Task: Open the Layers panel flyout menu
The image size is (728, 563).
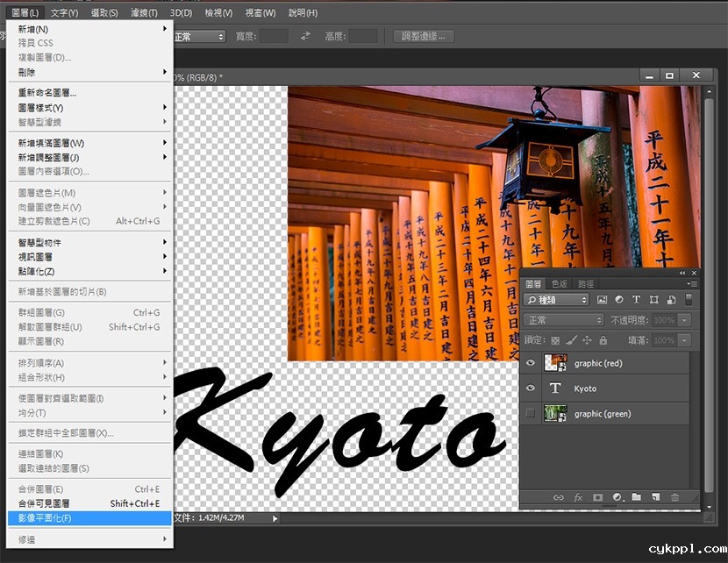Action: (x=692, y=283)
